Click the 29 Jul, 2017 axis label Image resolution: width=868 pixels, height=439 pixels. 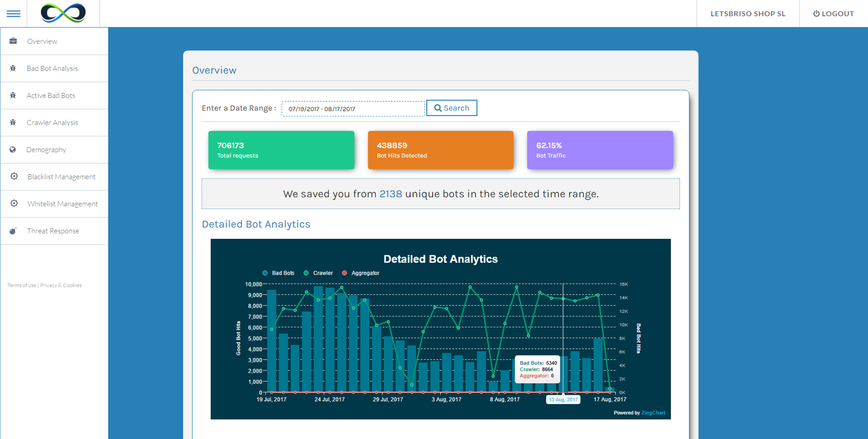pyautogui.click(x=388, y=400)
